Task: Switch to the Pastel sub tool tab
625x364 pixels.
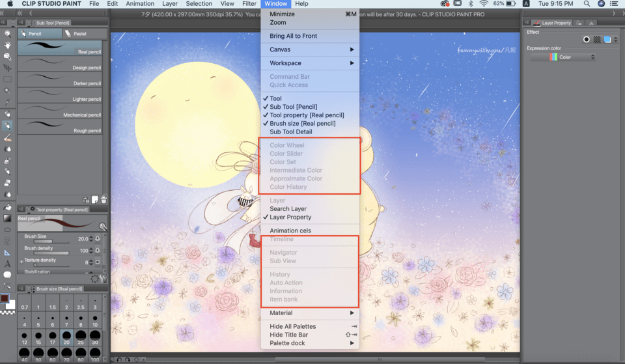Action: [85, 34]
